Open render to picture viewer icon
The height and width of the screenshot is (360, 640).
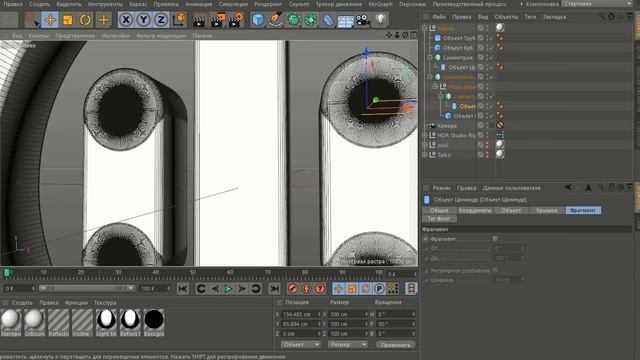[218, 20]
